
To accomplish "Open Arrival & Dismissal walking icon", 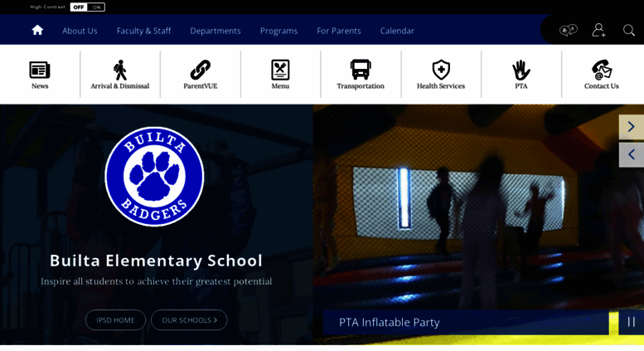I will point(120,70).
